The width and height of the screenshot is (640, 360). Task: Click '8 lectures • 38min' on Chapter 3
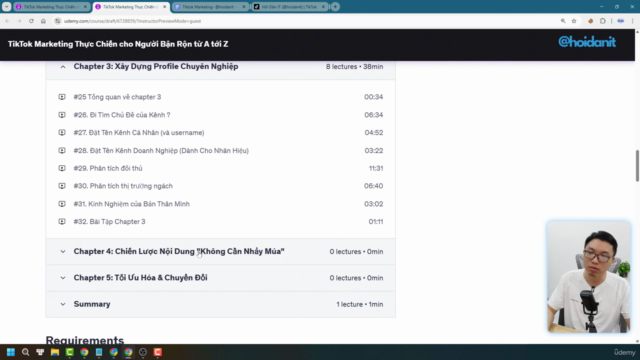pos(354,67)
